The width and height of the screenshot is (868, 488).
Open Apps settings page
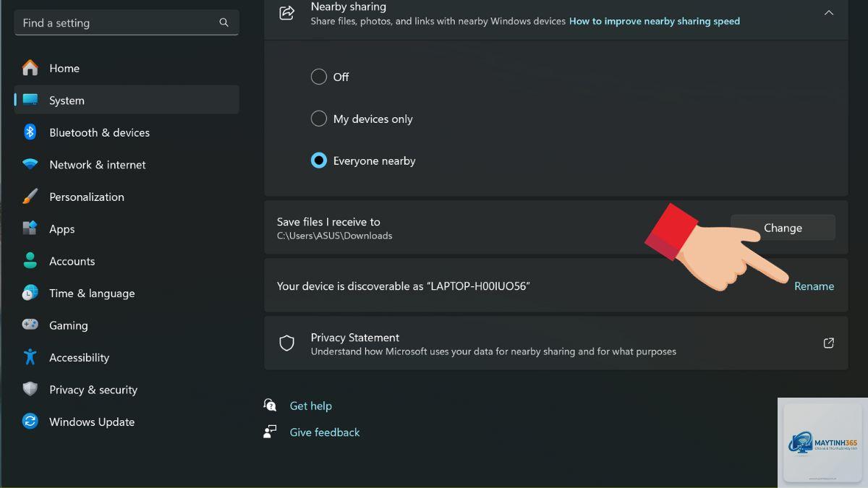coord(127,229)
